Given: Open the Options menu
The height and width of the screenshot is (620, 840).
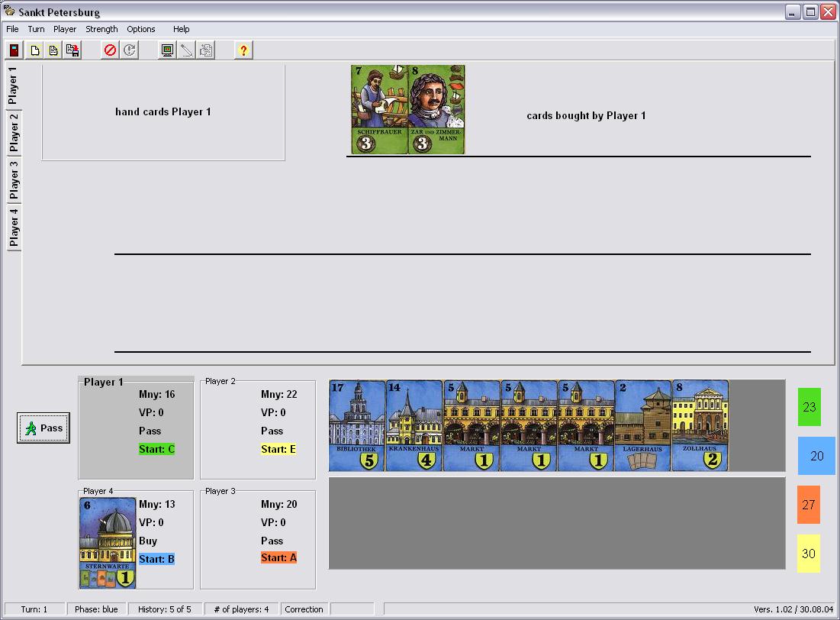Looking at the screenshot, I should tap(141, 29).
